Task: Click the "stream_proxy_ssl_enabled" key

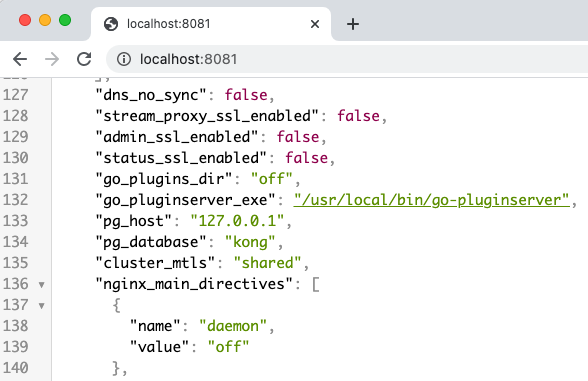Action: click(207, 116)
